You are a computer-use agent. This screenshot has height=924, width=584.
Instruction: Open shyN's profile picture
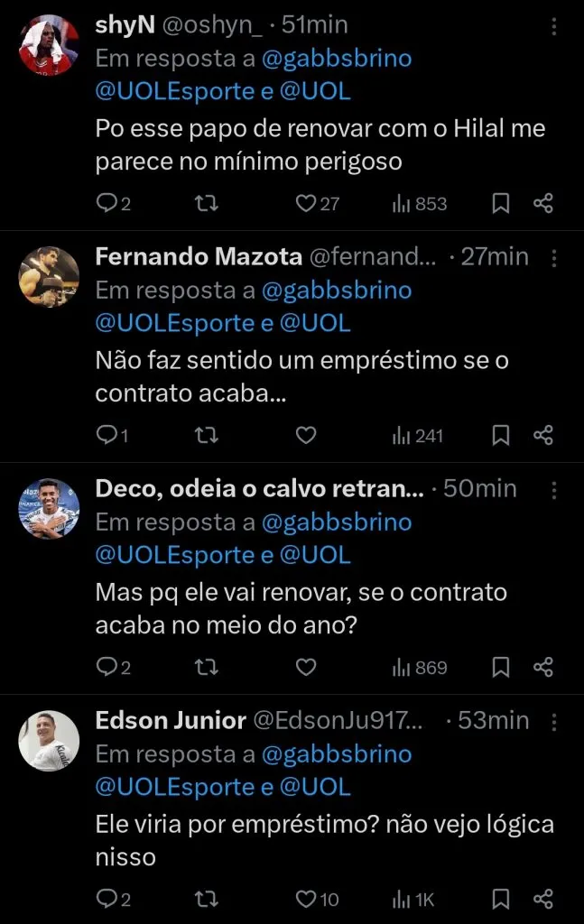(x=49, y=45)
